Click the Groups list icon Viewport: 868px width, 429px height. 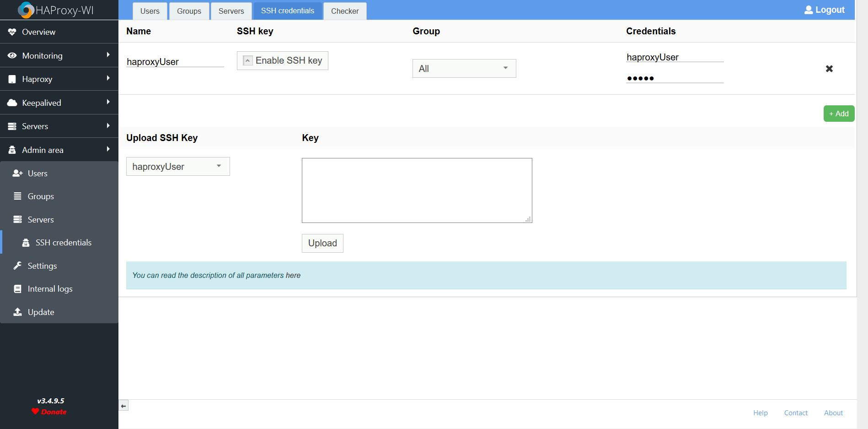click(18, 196)
